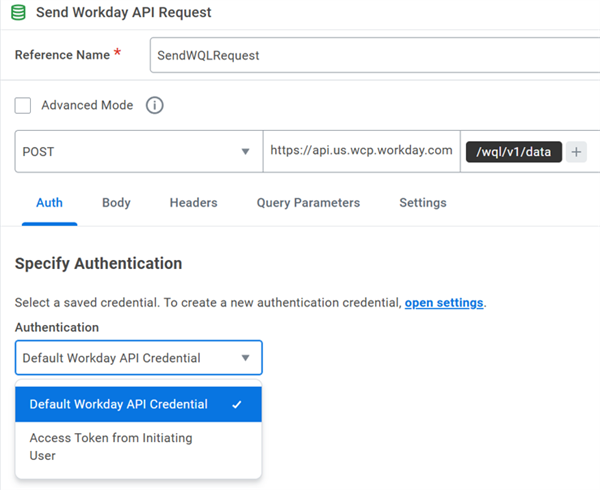Click the plus icon next to /wql/v1/data
This screenshot has width=600, height=490.
(576, 152)
